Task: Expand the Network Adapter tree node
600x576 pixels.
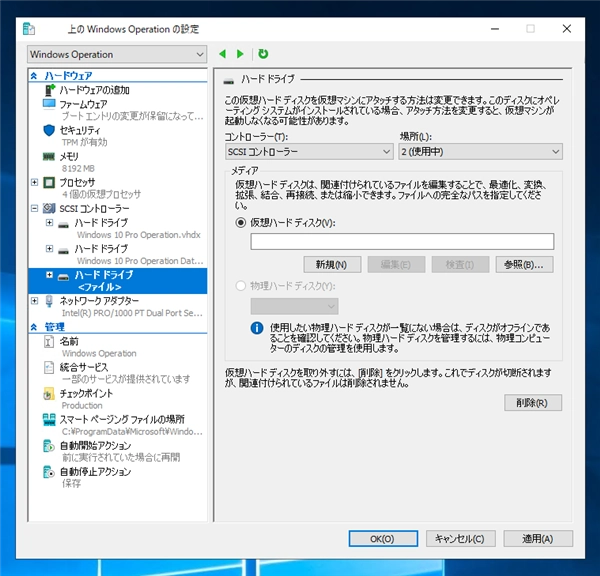Action: pyautogui.click(x=34, y=300)
